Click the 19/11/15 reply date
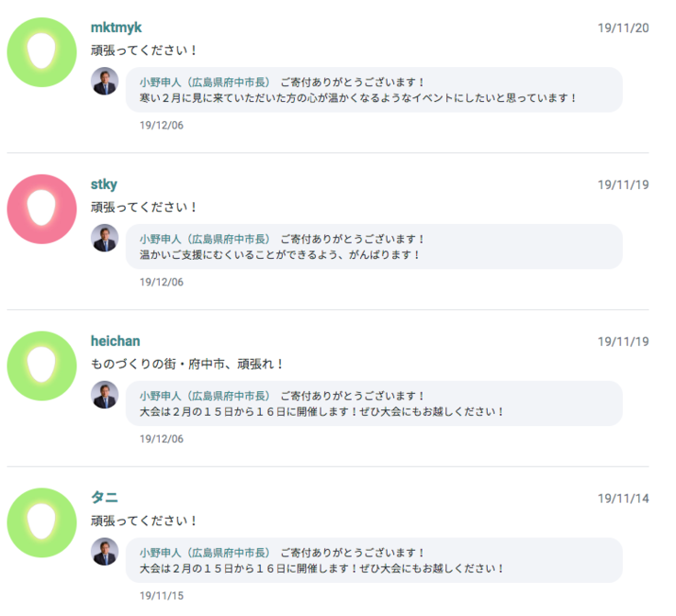 pyautogui.click(x=162, y=596)
